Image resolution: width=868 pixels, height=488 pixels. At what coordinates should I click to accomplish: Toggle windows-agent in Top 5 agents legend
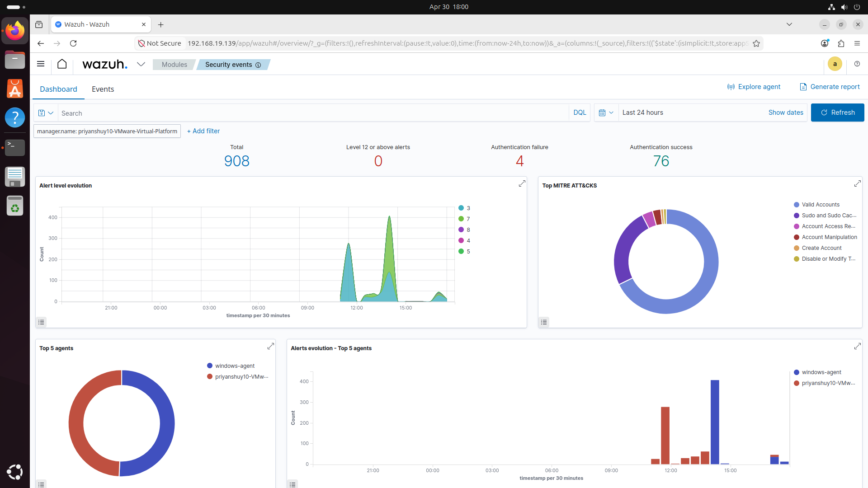click(x=231, y=366)
